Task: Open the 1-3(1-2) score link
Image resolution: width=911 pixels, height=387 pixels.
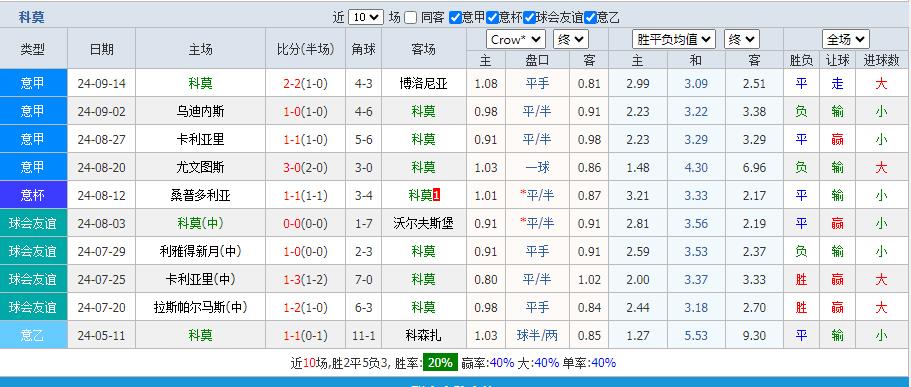Action: pos(306,280)
